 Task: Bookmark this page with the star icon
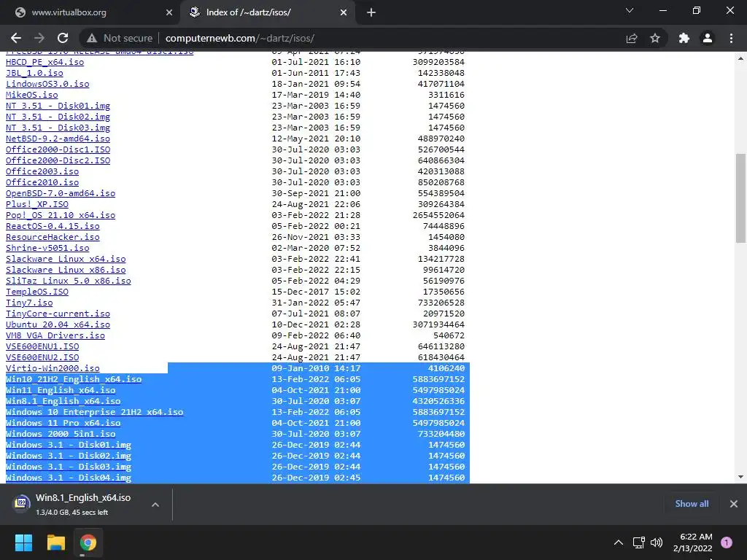coord(655,38)
